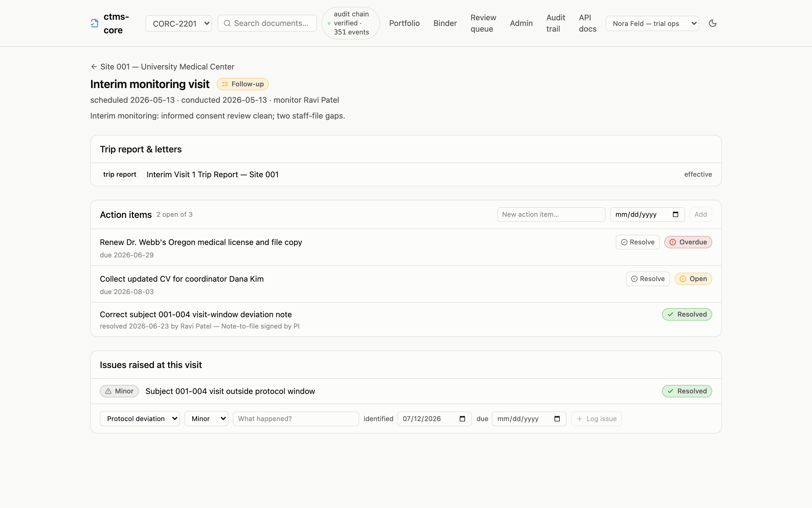
Task: Click 'Correct subject 001-004 visit-window deviation note'
Action: 196,314
